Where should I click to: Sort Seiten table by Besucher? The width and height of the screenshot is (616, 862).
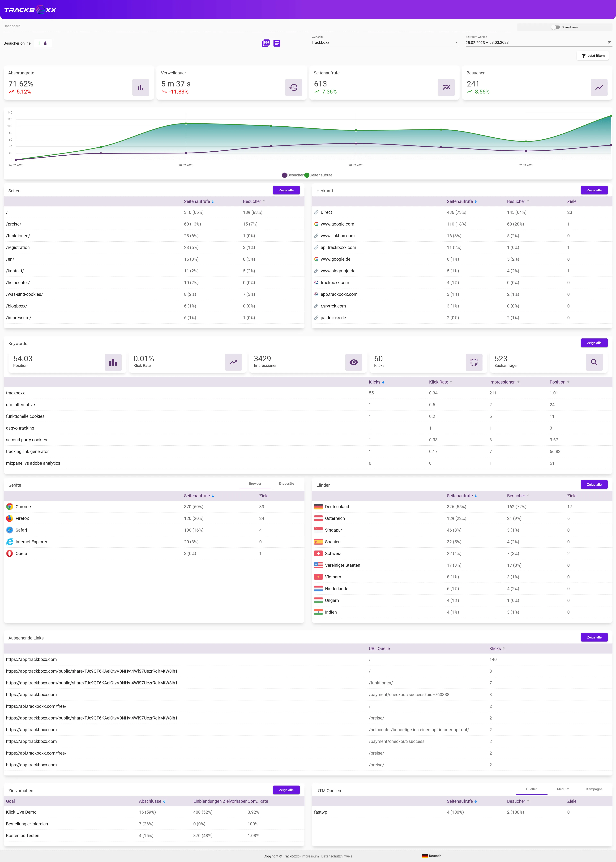coord(254,201)
